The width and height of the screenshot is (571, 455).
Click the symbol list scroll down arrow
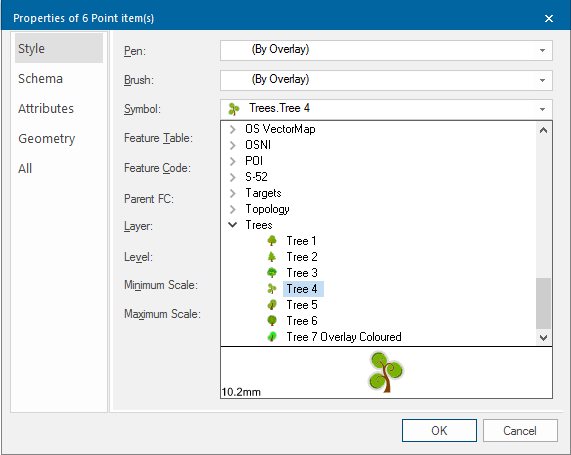[543, 338]
